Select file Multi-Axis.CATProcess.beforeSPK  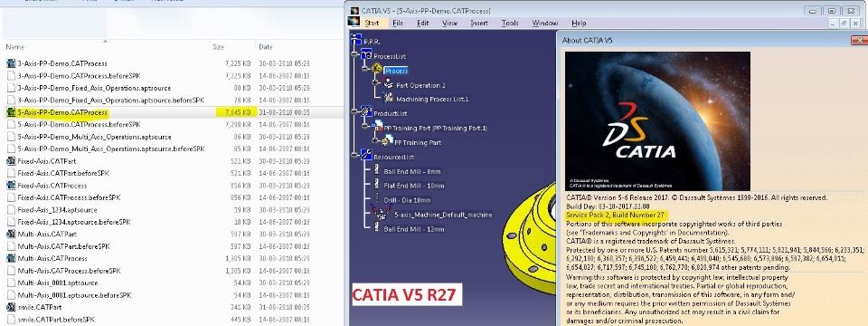pyautogui.click(x=69, y=271)
